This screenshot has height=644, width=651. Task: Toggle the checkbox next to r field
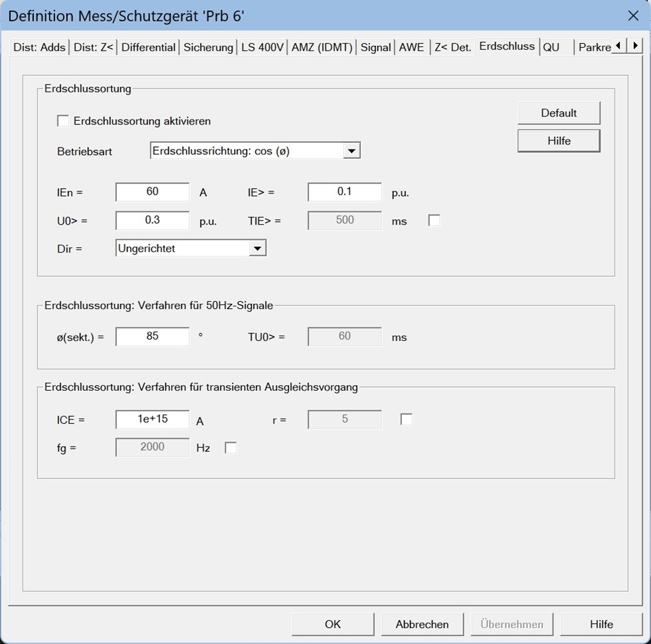[407, 419]
